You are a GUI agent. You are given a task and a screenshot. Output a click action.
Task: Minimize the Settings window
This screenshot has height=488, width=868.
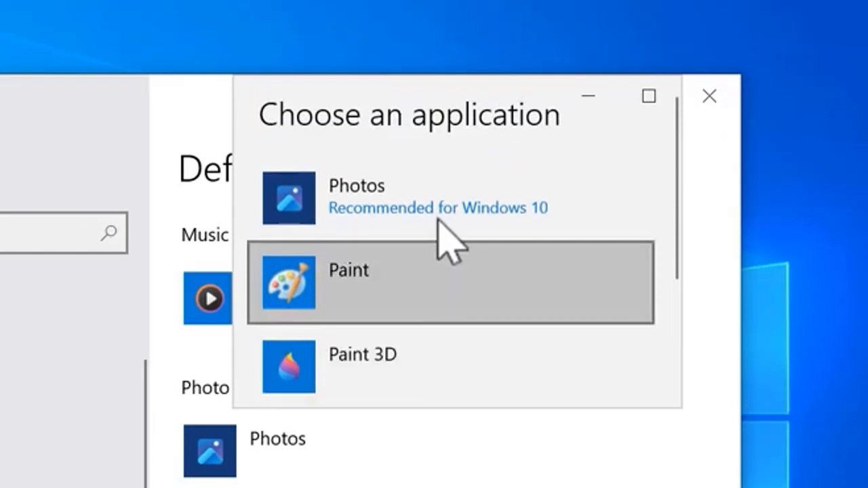tap(588, 96)
